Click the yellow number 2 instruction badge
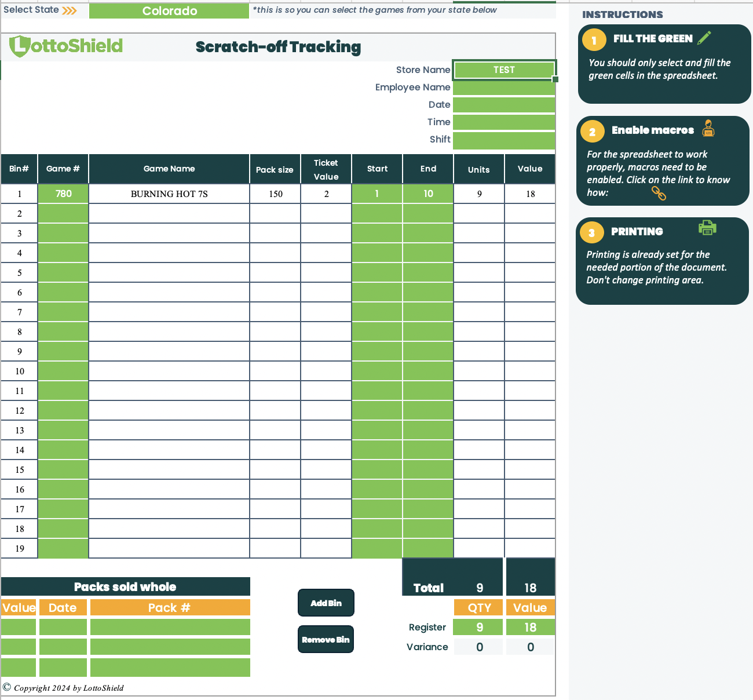 pos(592,132)
